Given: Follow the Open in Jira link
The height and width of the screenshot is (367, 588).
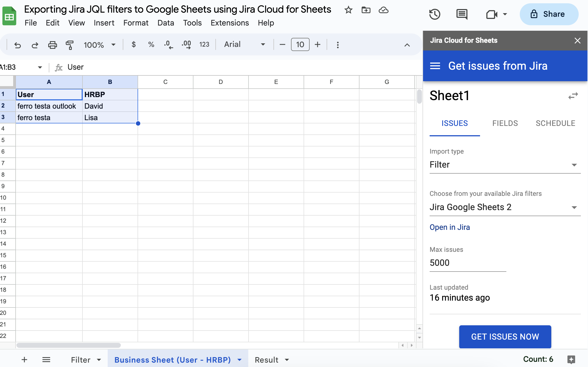Looking at the screenshot, I should click(x=450, y=227).
